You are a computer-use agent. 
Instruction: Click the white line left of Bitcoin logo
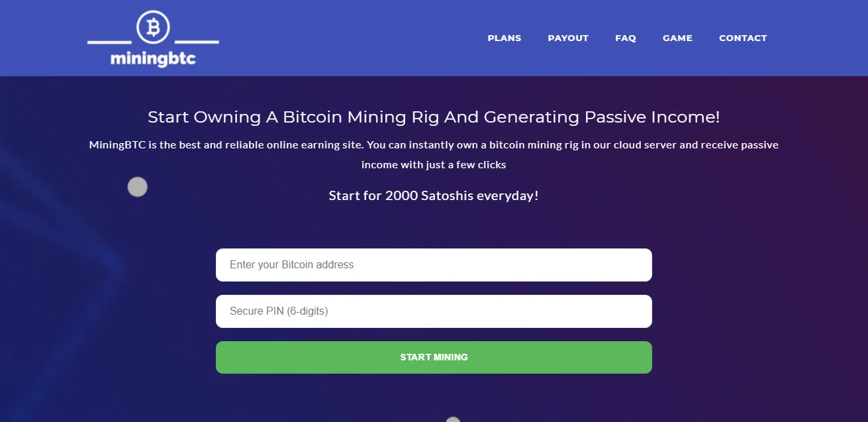tap(109, 43)
